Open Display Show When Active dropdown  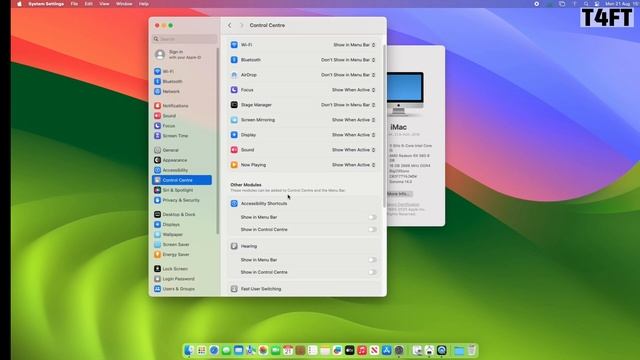(x=353, y=135)
